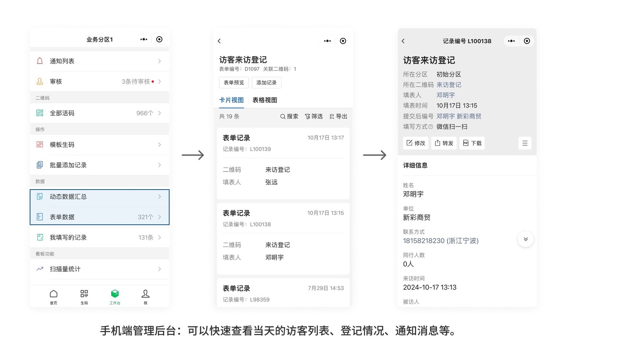Click the 模板生码 grid icon

pyautogui.click(x=39, y=145)
